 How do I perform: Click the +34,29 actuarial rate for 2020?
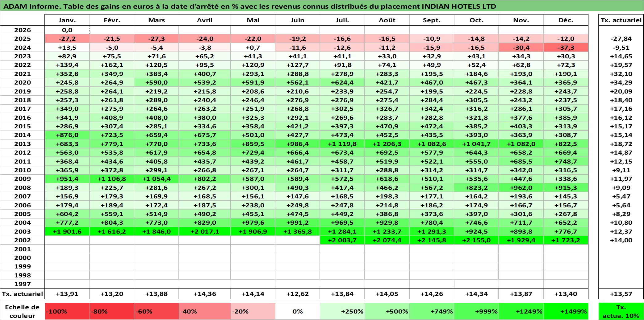pos(621,82)
